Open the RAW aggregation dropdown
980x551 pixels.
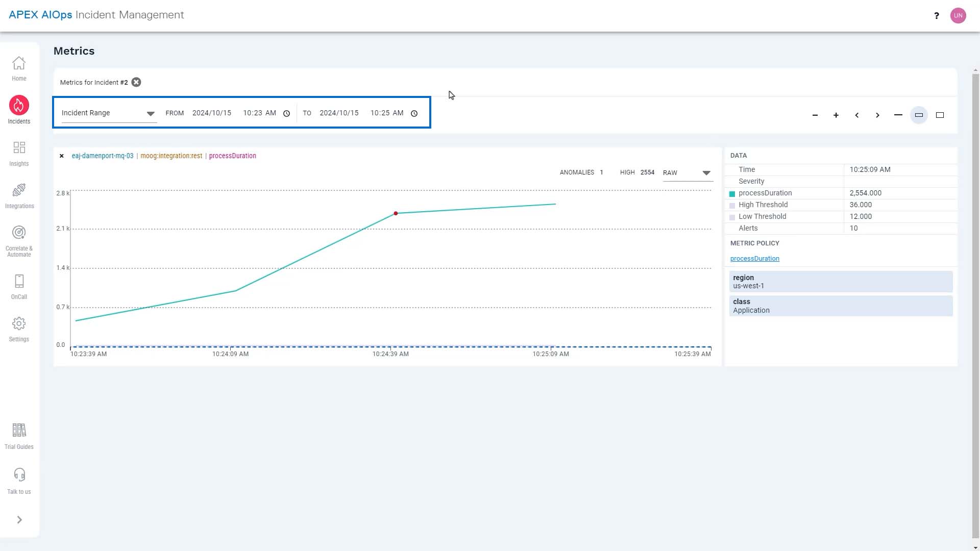pos(687,173)
